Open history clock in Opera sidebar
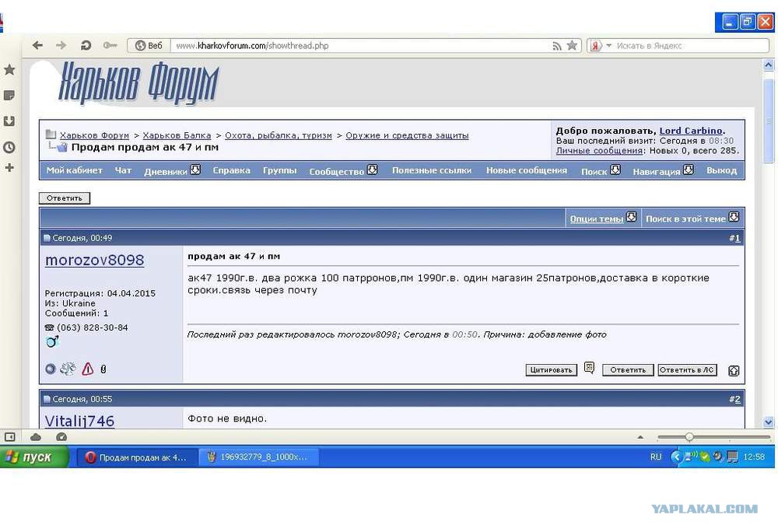The image size is (778, 532). [x=9, y=147]
